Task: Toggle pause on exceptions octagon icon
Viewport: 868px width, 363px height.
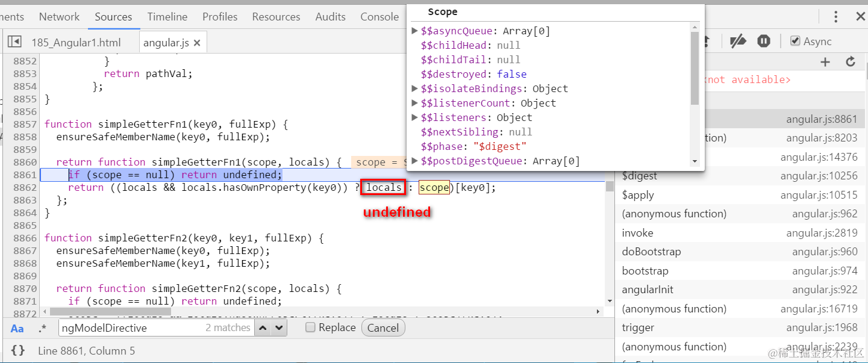Action: [x=764, y=41]
